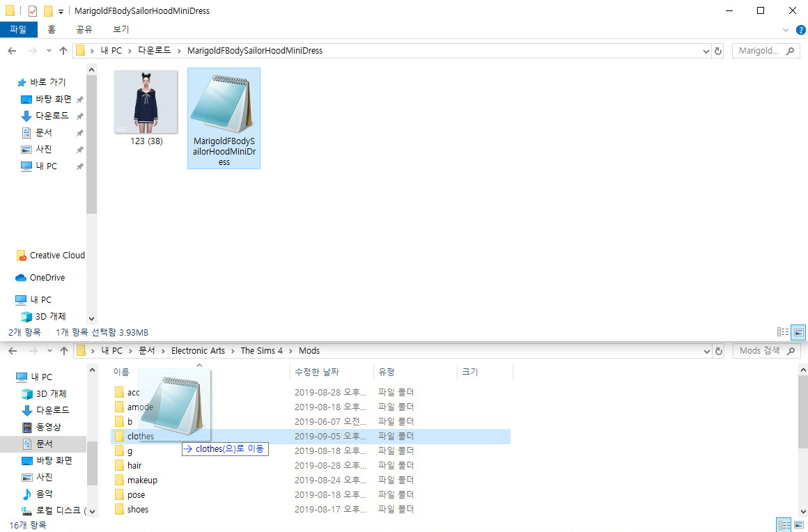
Task: Select the MarigoldFBodySailorHoodMiniDress file icon
Action: point(224,118)
